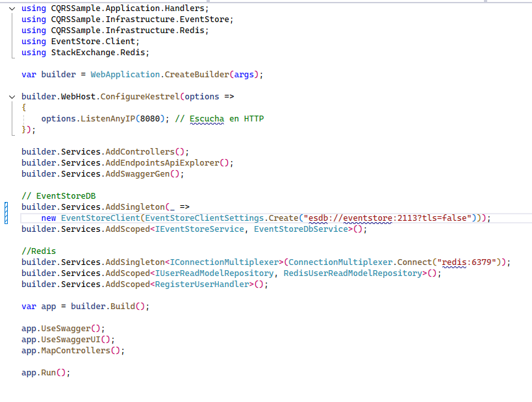This screenshot has width=532, height=402.
Task: Click 'CQRSSample.Infrastructure.Redis' using line
Action: point(115,31)
